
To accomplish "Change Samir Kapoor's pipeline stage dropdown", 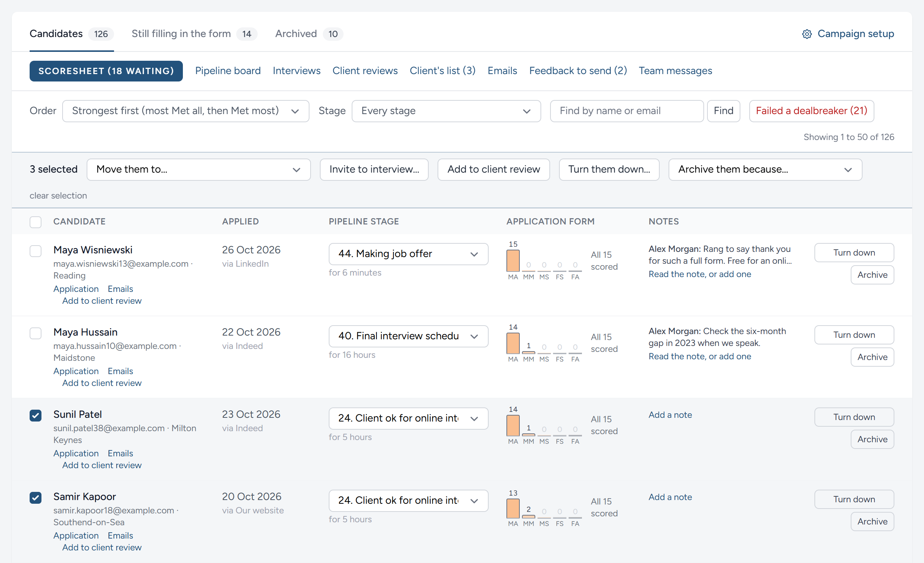I will pos(408,500).
